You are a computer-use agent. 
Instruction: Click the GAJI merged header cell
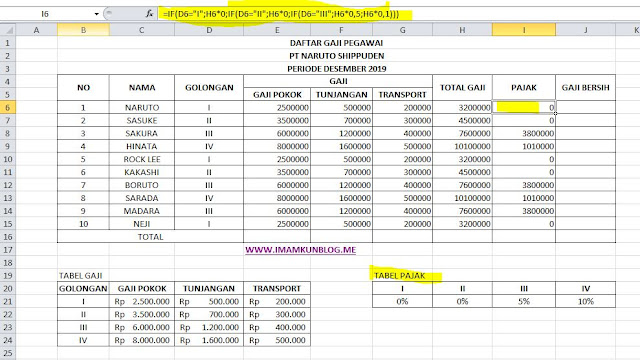click(338, 81)
